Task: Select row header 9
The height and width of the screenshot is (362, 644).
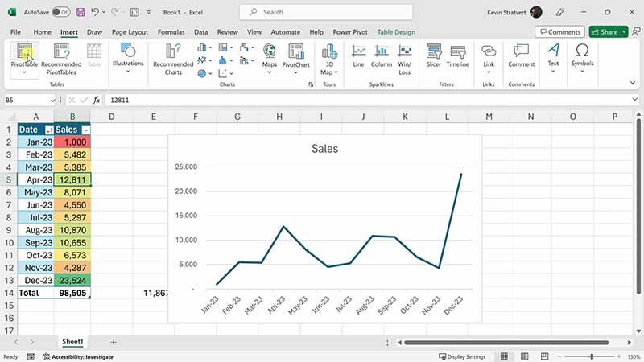Action: 8,230
